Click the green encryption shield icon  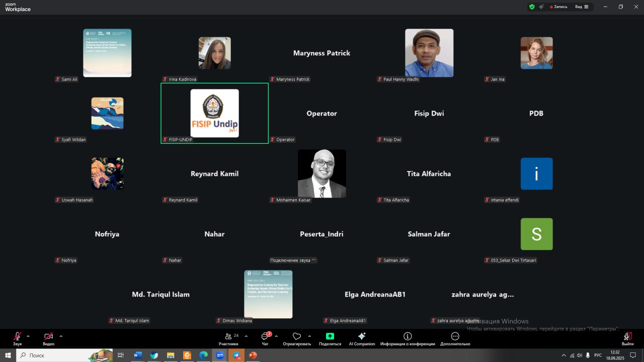[x=532, y=7]
